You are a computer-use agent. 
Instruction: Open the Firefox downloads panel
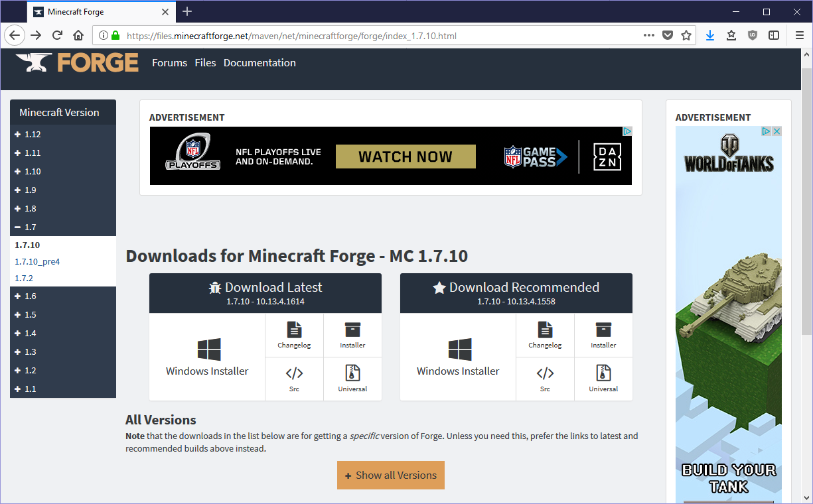point(710,35)
